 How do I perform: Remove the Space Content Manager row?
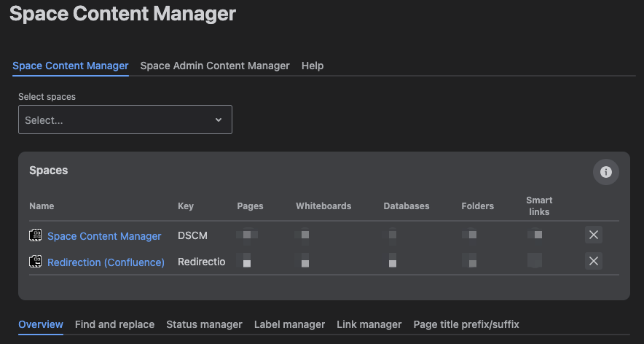point(594,235)
